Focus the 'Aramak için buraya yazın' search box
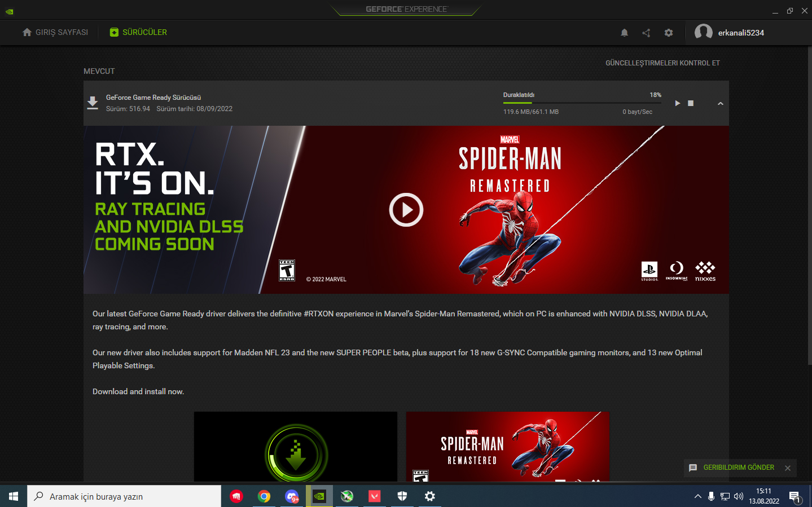Image resolution: width=812 pixels, height=507 pixels. click(124, 496)
